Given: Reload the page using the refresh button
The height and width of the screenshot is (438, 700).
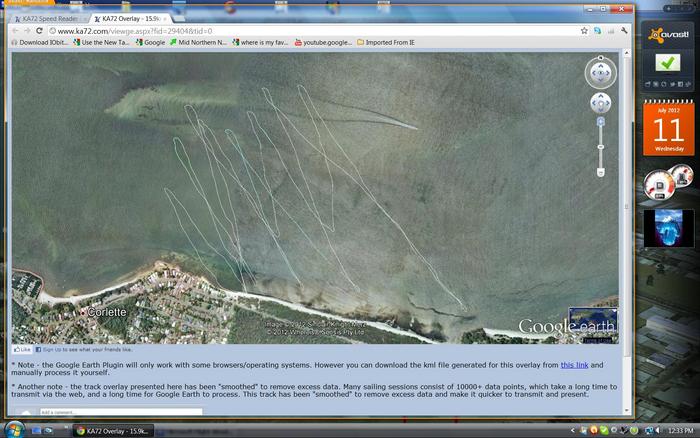Looking at the screenshot, I should click(x=46, y=31).
